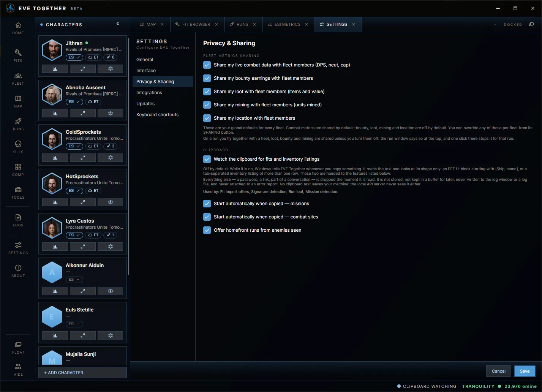Toggle watch the clipboard checkbox
The height and width of the screenshot is (392, 542).
[x=207, y=159]
